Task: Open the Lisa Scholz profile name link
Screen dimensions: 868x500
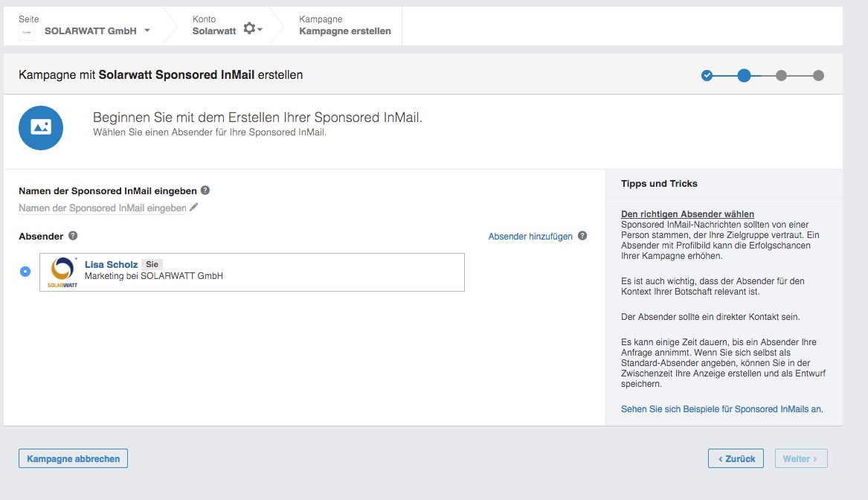Action: tap(112, 265)
